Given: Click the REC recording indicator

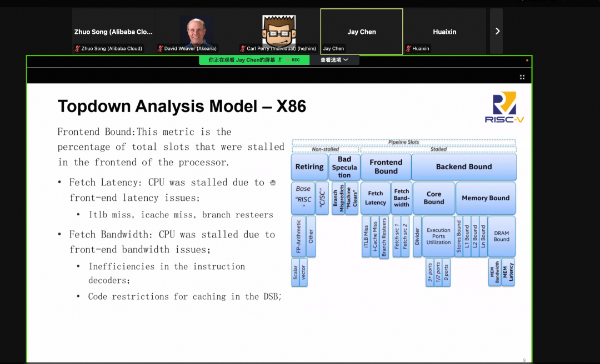Looking at the screenshot, I should pyautogui.click(x=293, y=60).
